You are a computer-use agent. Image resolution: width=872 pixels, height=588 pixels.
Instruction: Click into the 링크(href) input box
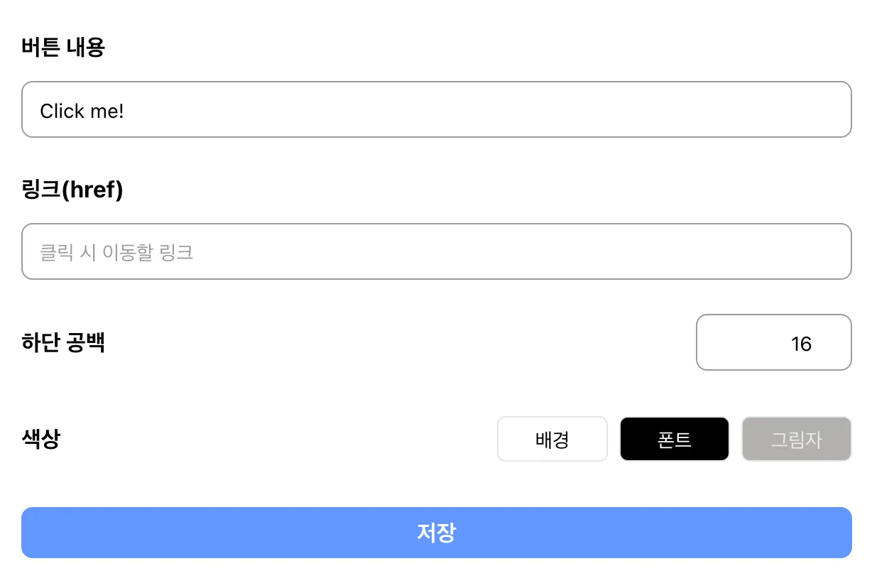[x=436, y=252]
